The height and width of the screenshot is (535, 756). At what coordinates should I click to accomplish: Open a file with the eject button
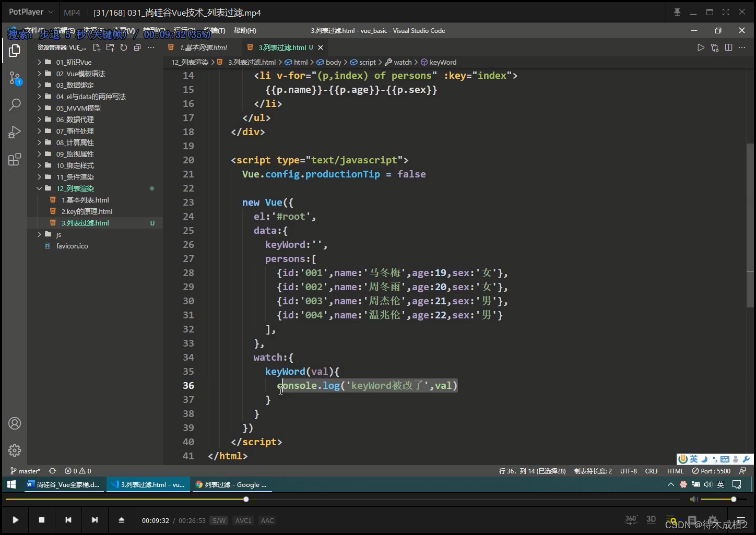click(x=121, y=520)
